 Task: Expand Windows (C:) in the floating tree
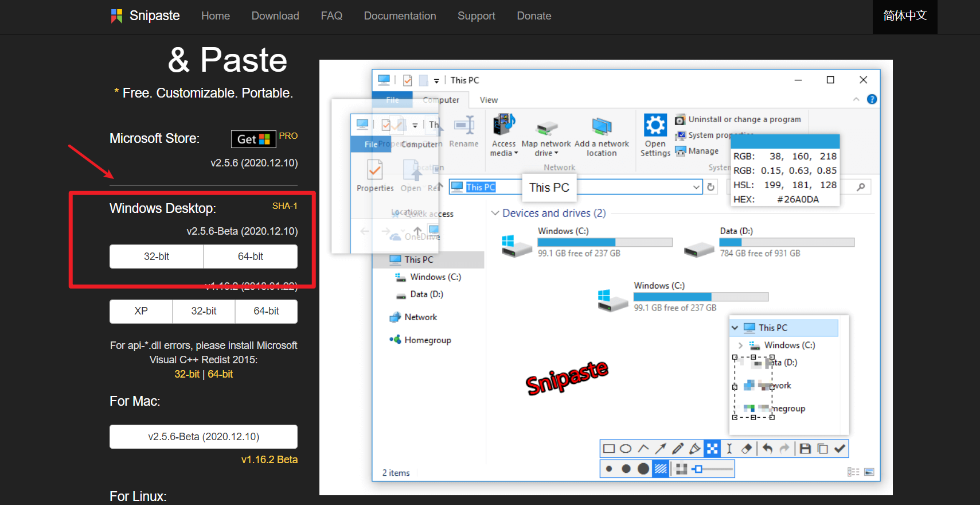pyautogui.click(x=741, y=345)
